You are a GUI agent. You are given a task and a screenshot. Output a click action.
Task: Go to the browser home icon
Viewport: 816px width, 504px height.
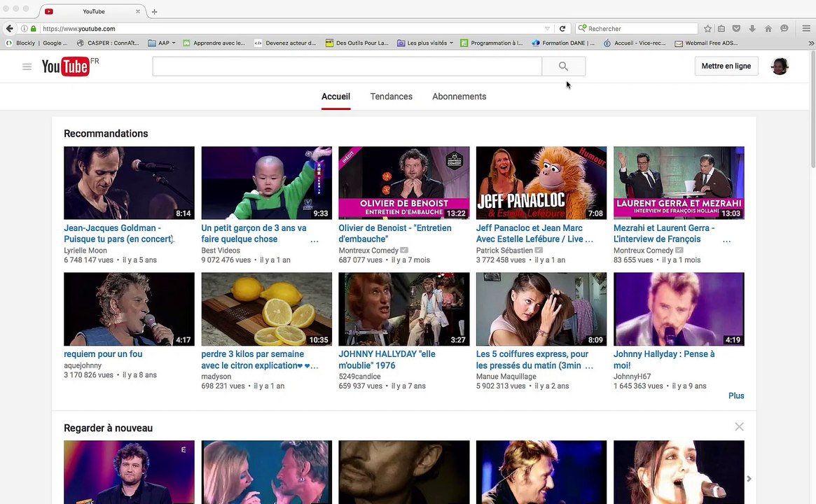(768, 29)
